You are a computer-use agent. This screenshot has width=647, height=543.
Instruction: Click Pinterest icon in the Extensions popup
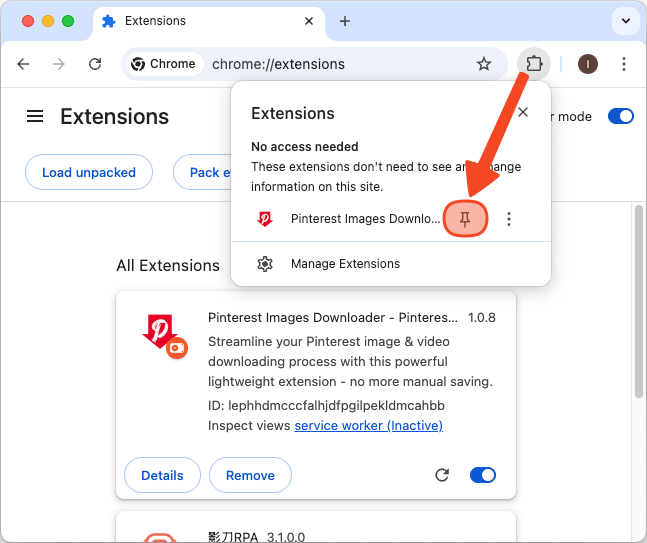264,219
